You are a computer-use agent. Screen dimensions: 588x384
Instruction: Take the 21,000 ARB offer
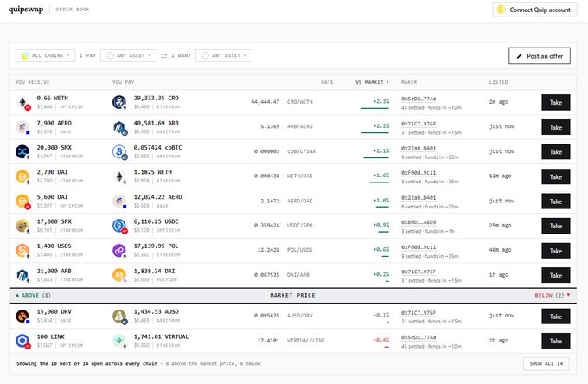coord(556,275)
